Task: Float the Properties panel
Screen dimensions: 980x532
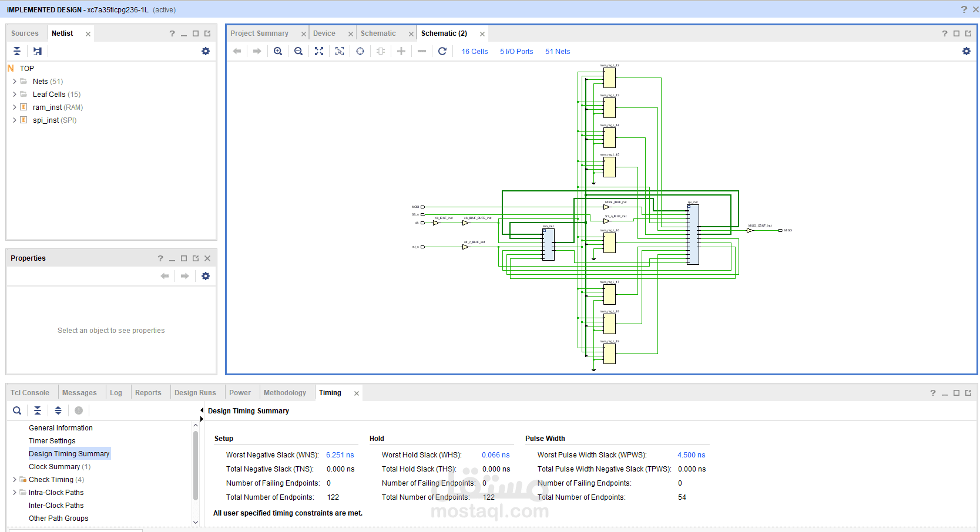Action: pyautogui.click(x=196, y=258)
